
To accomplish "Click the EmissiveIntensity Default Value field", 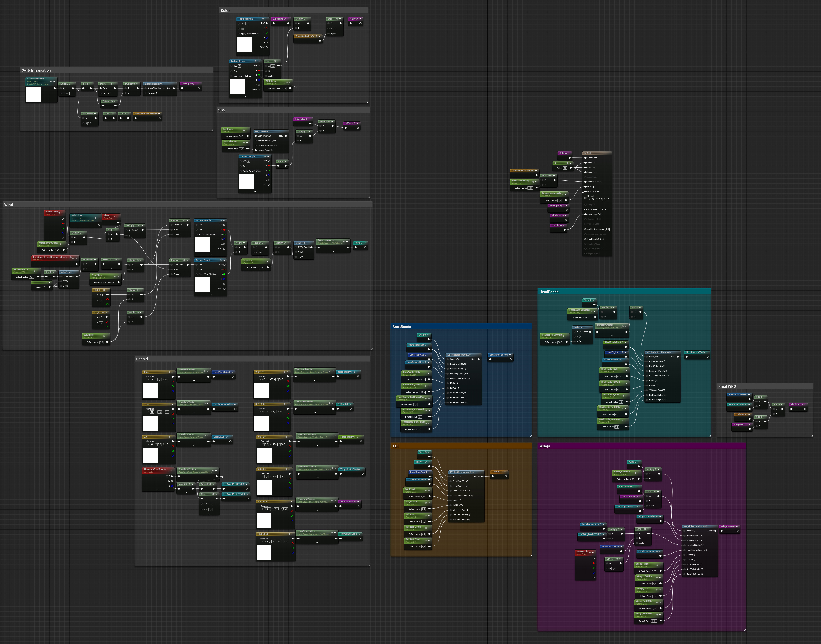I will [x=530, y=188].
